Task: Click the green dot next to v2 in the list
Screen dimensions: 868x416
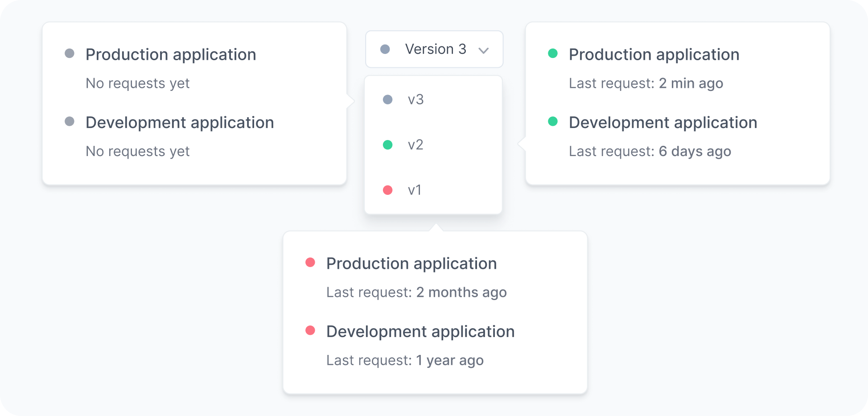Action: click(388, 144)
